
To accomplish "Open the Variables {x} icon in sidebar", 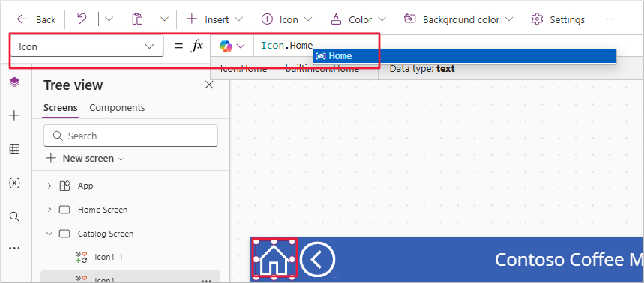I will pyautogui.click(x=14, y=183).
